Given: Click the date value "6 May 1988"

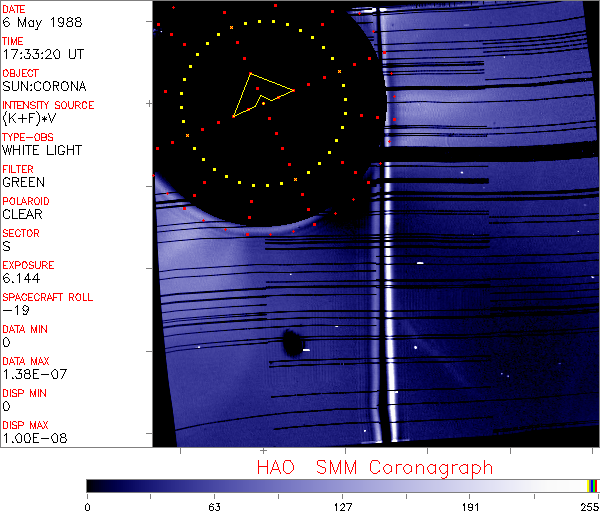Looking at the screenshot, I should pyautogui.click(x=33, y=22).
